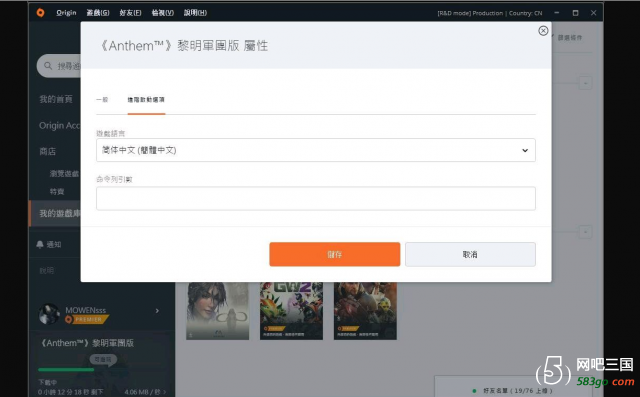Open 我的首頁 in the sidebar
Viewport: 640px width, 397px height.
(56, 99)
